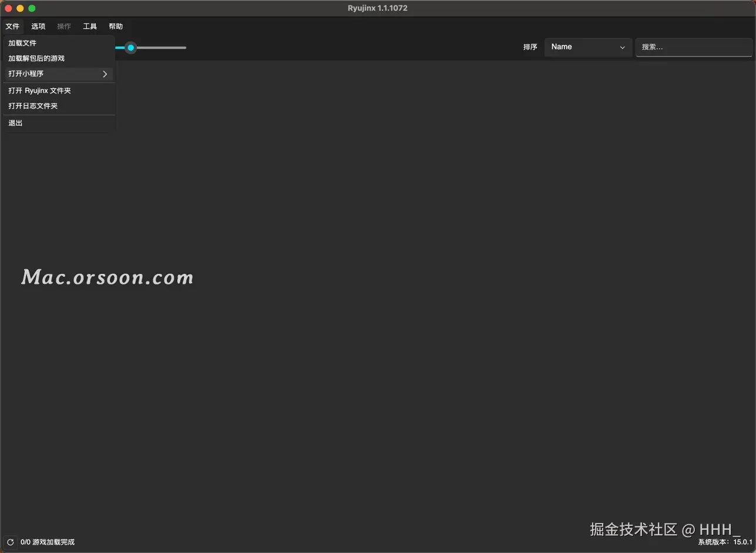This screenshot has height=553, width=756.
Task: Select 退出 to quit Ryujinx
Action: tap(59, 123)
